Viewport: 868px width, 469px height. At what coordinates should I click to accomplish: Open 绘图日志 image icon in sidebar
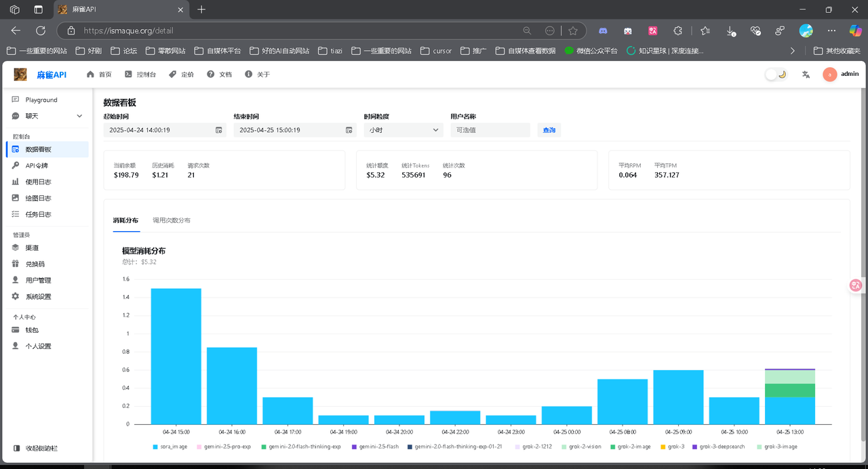[16, 198]
